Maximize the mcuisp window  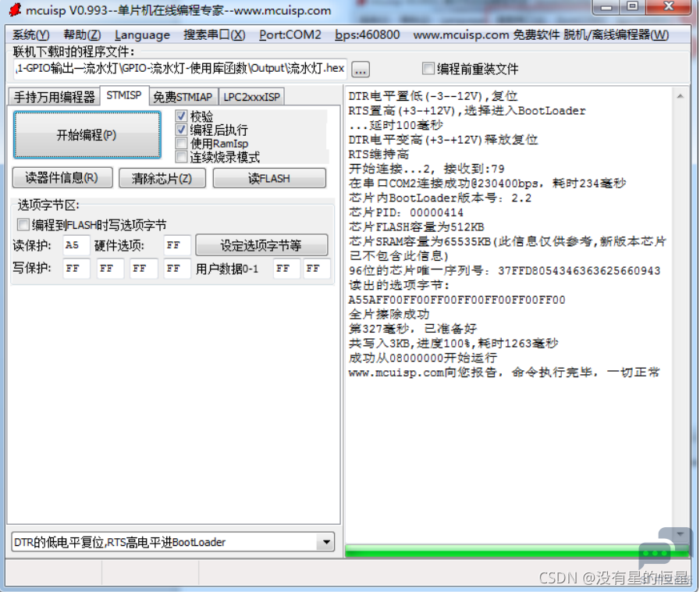coord(632,7)
